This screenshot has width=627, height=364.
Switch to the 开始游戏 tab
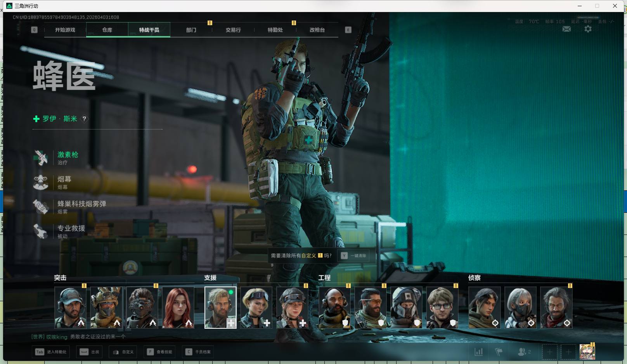click(65, 30)
